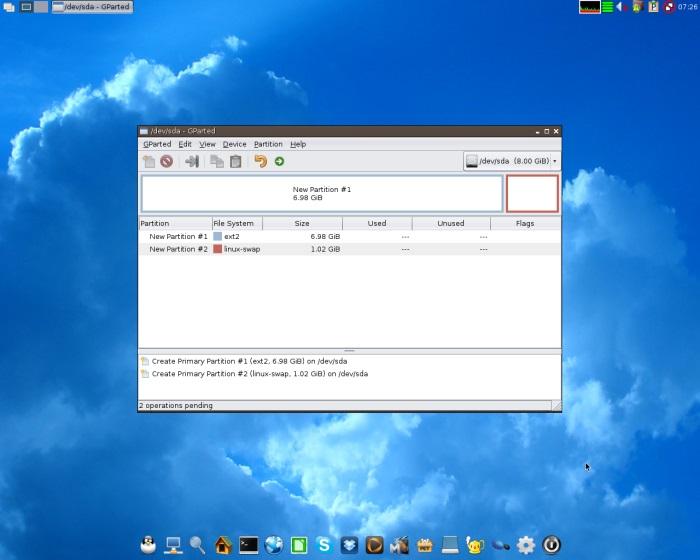Click the Paste partition toolbar icon

[235, 161]
